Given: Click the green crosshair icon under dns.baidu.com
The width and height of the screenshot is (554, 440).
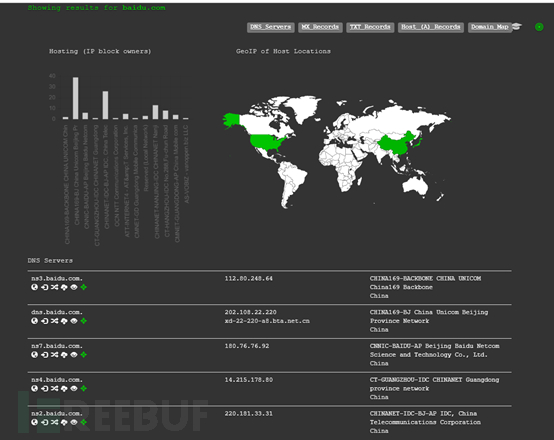Looking at the screenshot, I should (84, 321).
